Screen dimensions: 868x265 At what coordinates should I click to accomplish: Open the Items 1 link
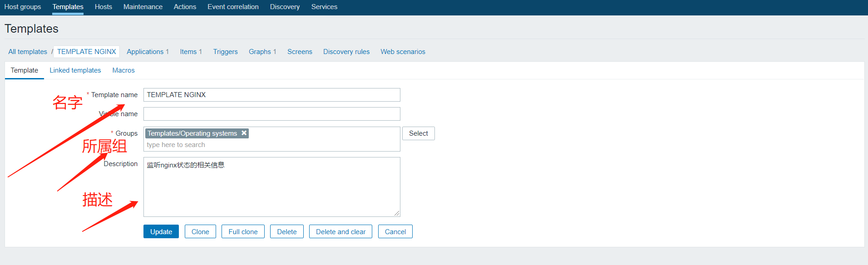(191, 52)
